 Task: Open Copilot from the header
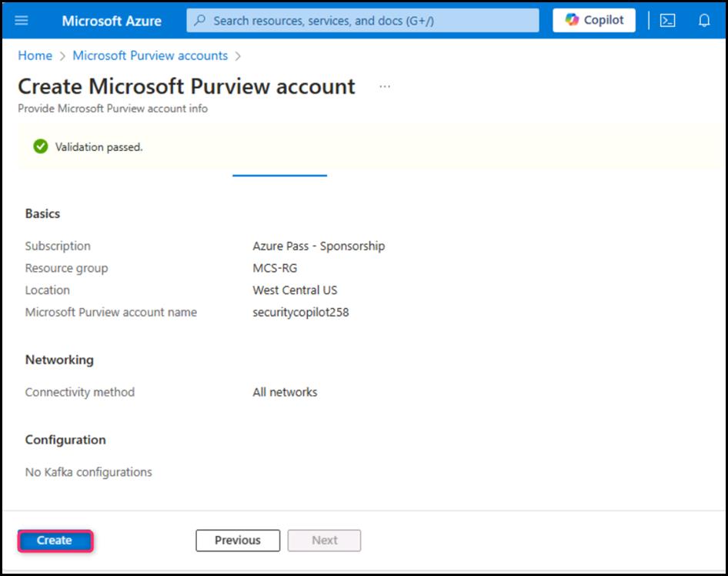point(594,20)
